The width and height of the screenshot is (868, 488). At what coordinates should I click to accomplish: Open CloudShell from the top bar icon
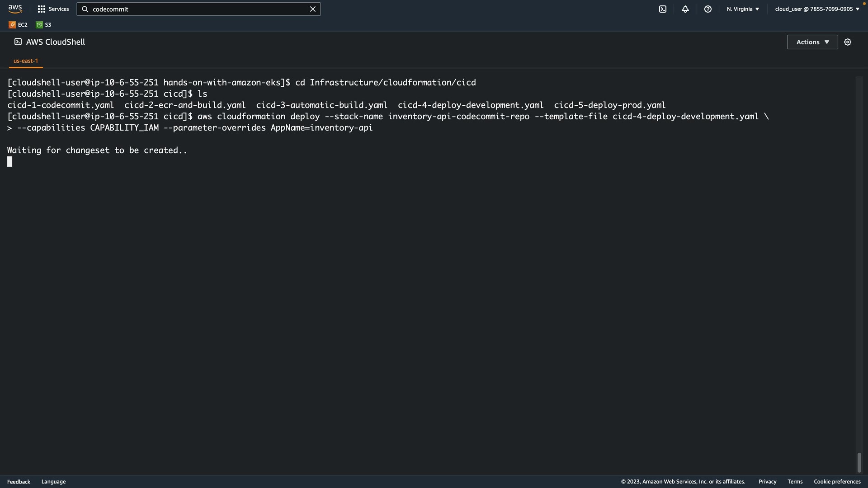[x=662, y=9]
